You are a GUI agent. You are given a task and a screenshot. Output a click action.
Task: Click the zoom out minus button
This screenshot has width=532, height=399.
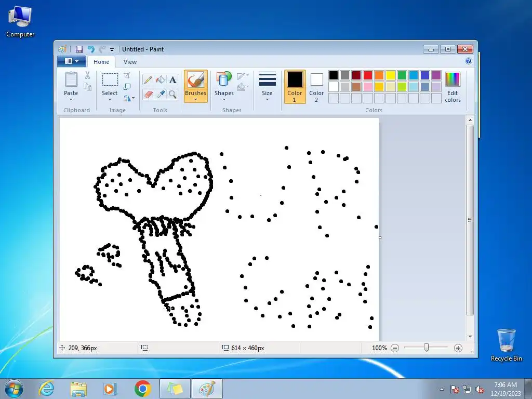395,348
